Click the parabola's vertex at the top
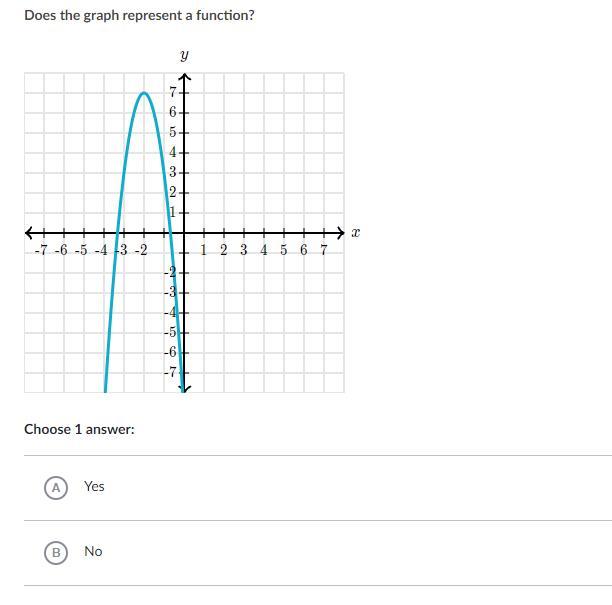 (x=144, y=93)
